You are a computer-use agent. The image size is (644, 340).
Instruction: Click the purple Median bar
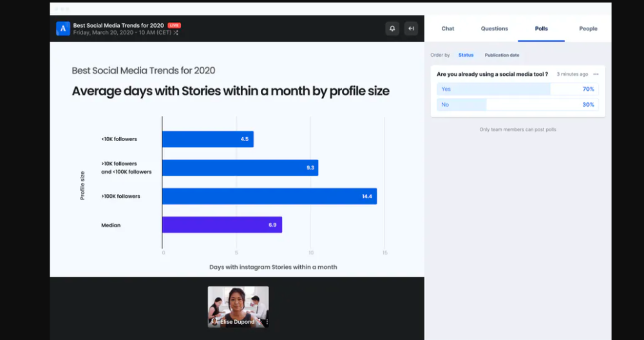tap(222, 225)
